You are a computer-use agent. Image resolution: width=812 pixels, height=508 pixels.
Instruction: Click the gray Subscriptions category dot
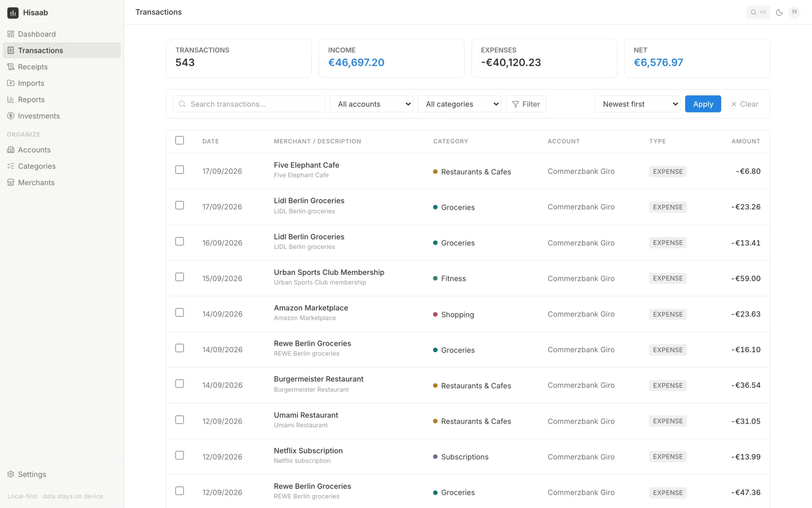(x=435, y=457)
